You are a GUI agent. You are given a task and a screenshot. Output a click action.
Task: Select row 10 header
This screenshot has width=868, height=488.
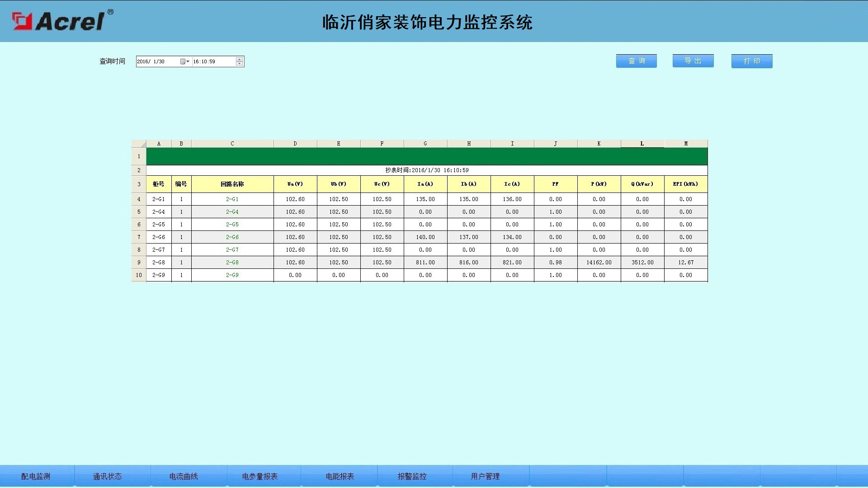point(139,275)
